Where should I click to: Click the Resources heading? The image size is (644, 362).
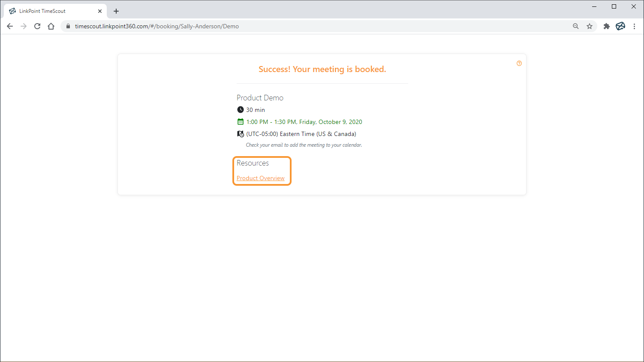(x=253, y=163)
